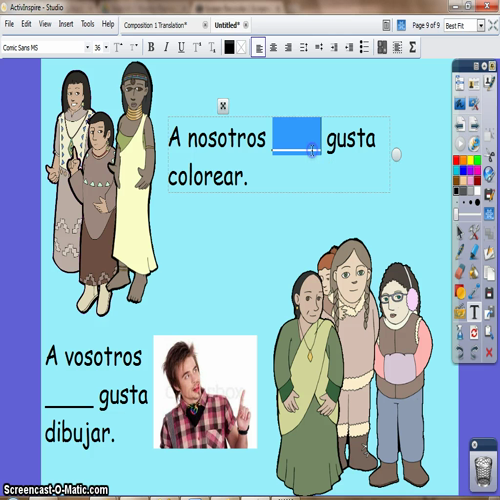Image resolution: width=500 pixels, height=500 pixels.
Task: Switch to Composition 1 Translation tab
Action: 155,25
